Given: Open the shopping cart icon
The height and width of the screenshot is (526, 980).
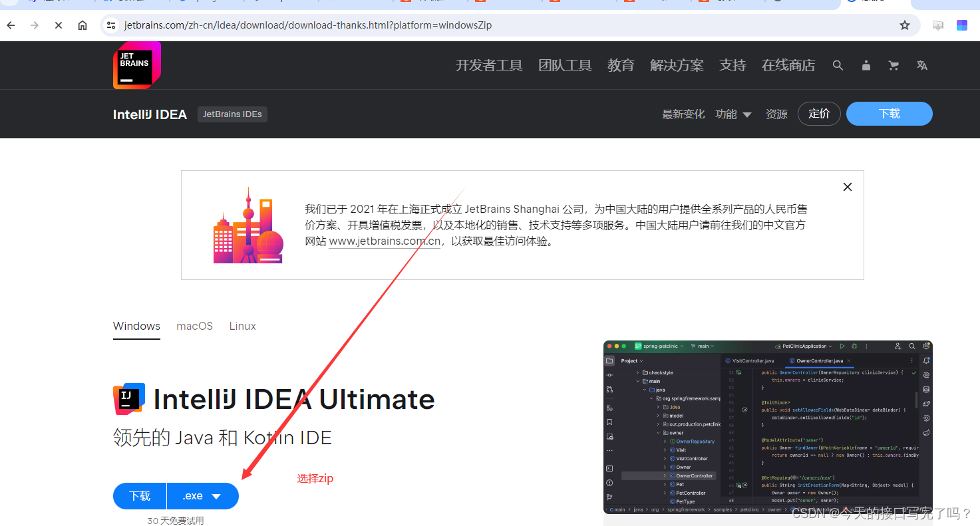Looking at the screenshot, I should tap(894, 65).
